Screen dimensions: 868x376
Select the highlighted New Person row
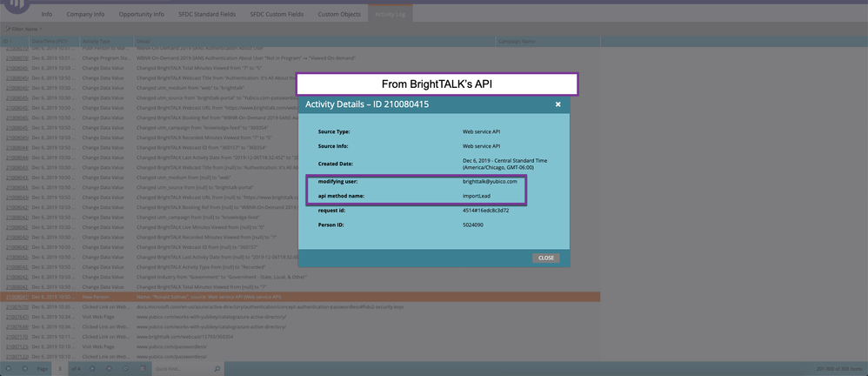coord(300,298)
